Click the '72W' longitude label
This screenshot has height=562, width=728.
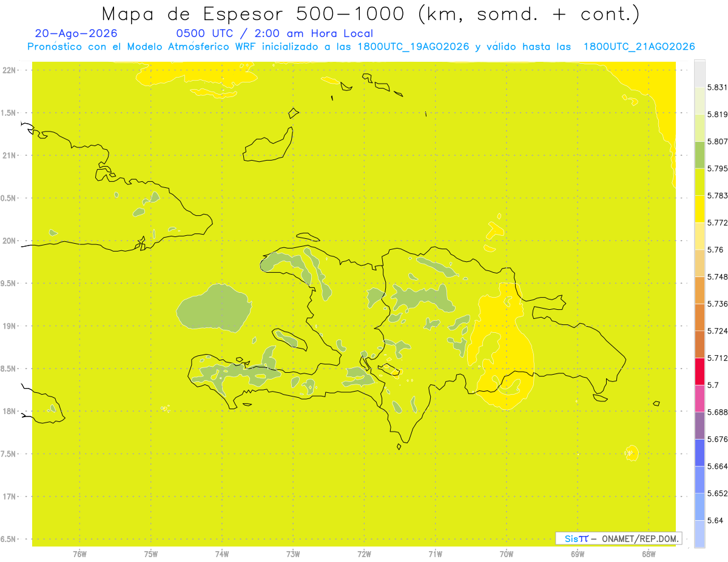click(x=364, y=554)
